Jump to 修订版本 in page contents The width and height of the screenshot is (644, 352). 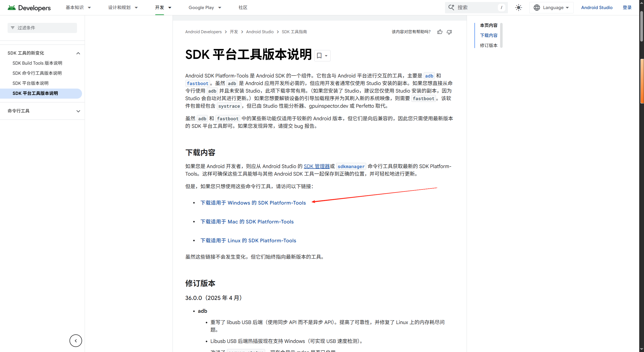pos(489,46)
